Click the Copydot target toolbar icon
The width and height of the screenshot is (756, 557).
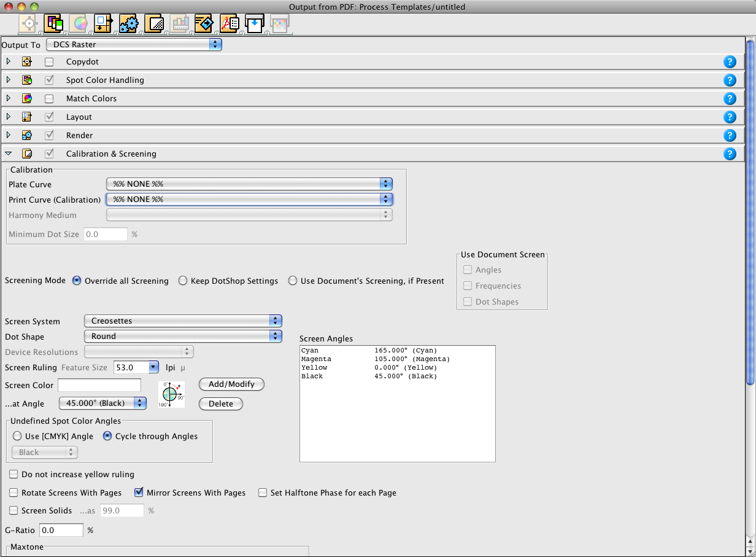[29, 24]
